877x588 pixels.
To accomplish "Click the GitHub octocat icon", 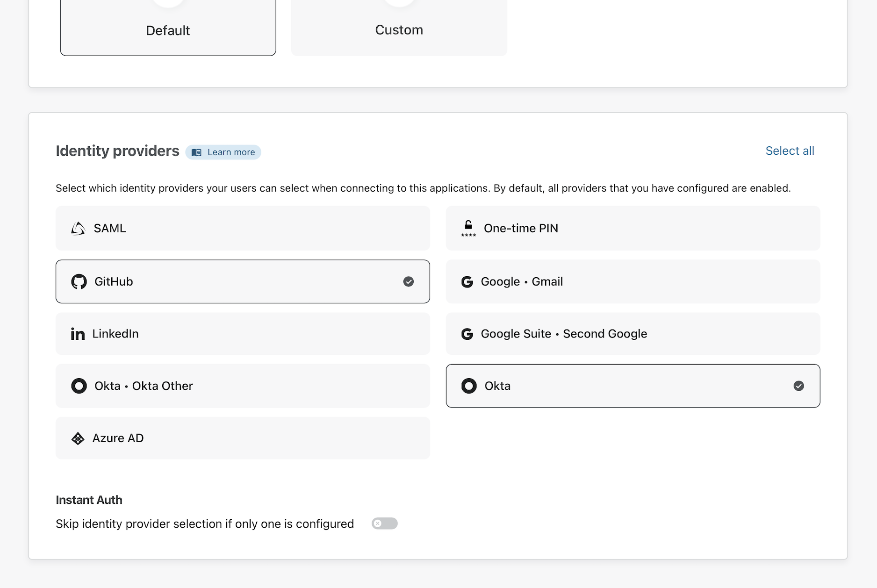I will [79, 282].
